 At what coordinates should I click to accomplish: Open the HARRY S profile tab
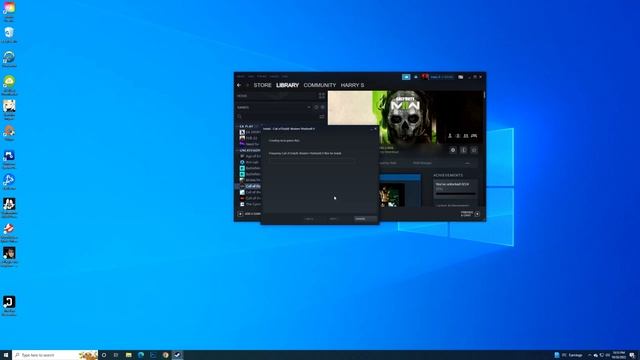(x=352, y=85)
